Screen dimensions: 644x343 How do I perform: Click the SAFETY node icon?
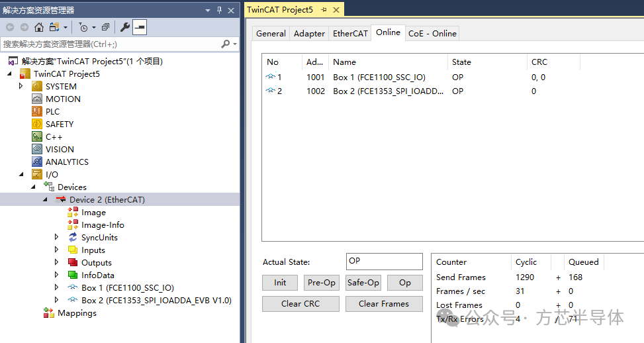(x=37, y=124)
